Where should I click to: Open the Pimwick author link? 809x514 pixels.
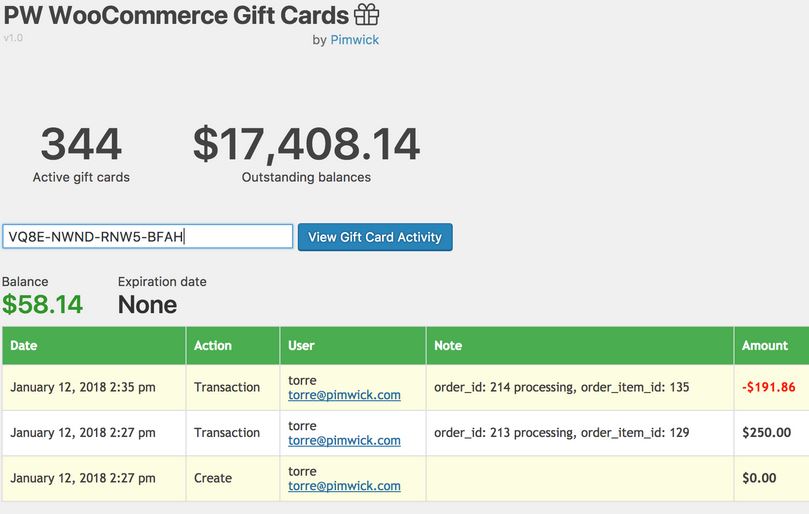[354, 40]
